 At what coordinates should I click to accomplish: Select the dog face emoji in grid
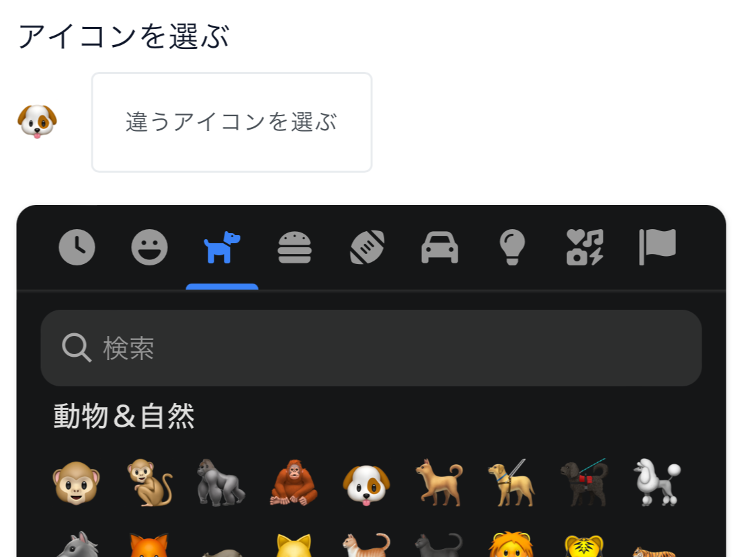point(366,484)
